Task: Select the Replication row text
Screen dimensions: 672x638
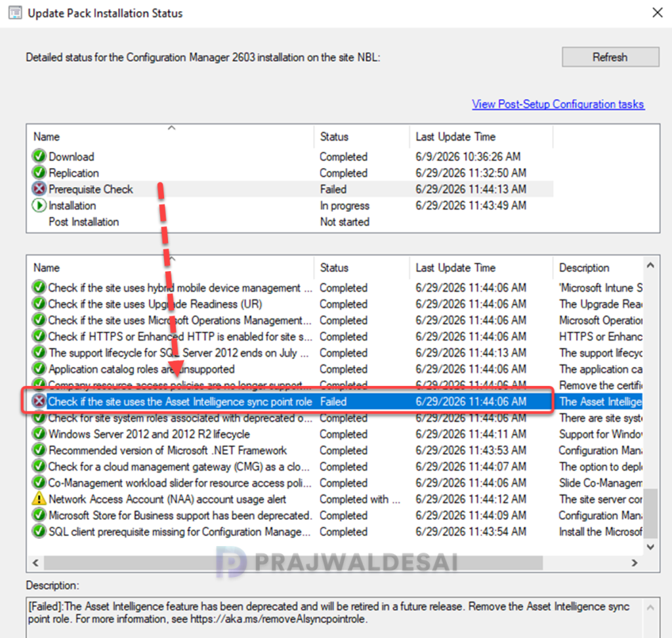Action: pos(73,173)
